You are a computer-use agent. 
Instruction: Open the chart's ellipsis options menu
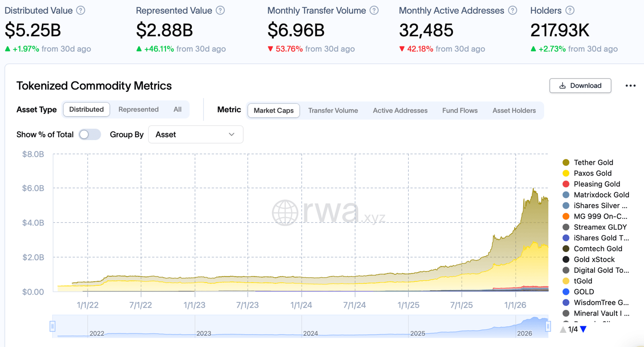tap(630, 85)
